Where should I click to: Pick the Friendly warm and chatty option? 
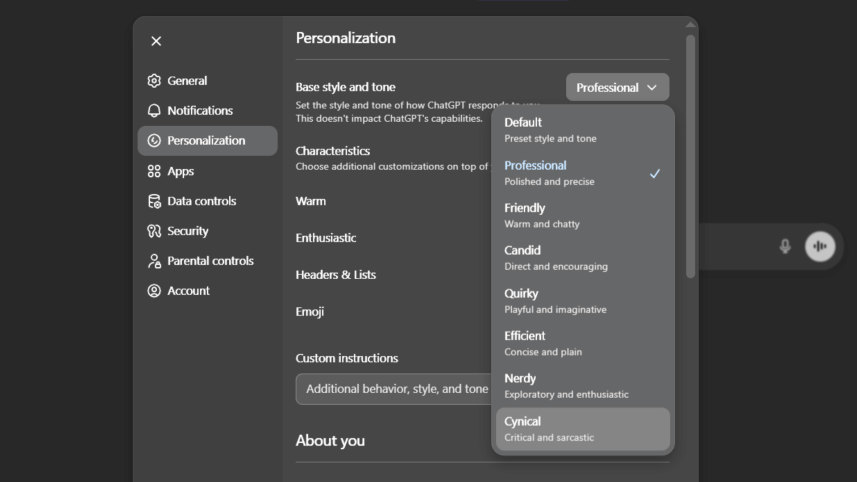click(583, 216)
